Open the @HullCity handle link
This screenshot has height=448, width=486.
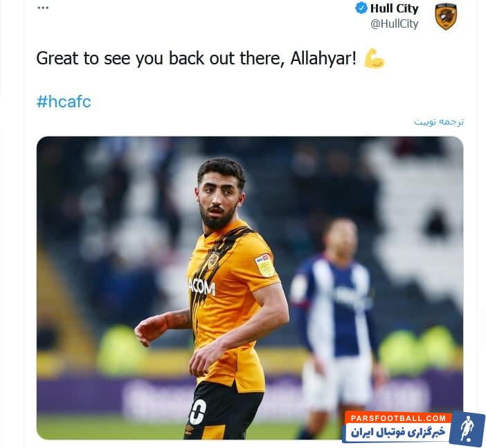(x=394, y=24)
